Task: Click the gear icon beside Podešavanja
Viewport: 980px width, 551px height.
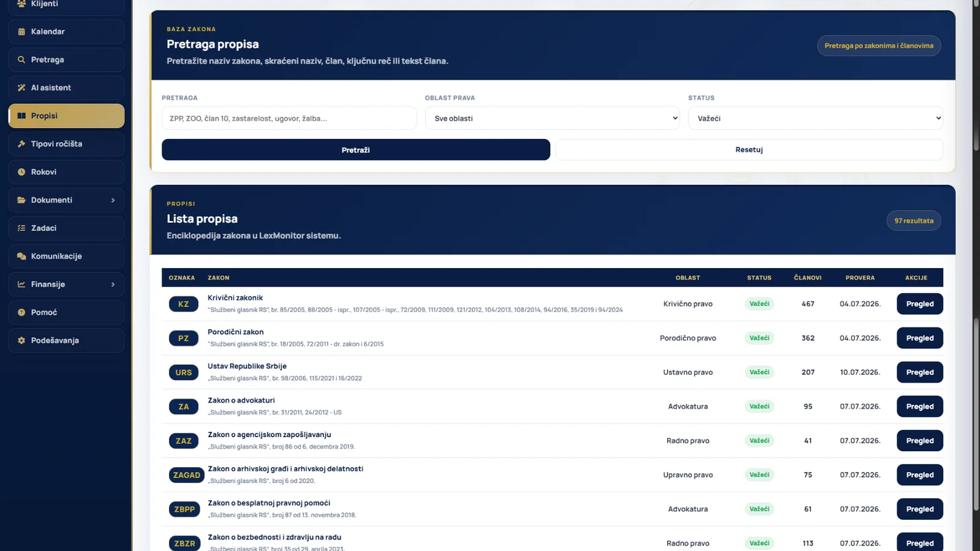Action: (21, 340)
